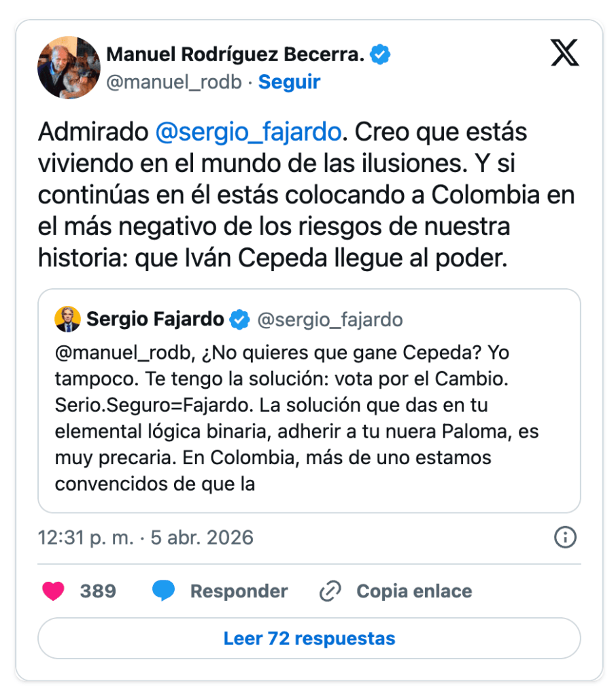Click the Responder label
Viewport: 616px width, 696px height.
point(239,591)
